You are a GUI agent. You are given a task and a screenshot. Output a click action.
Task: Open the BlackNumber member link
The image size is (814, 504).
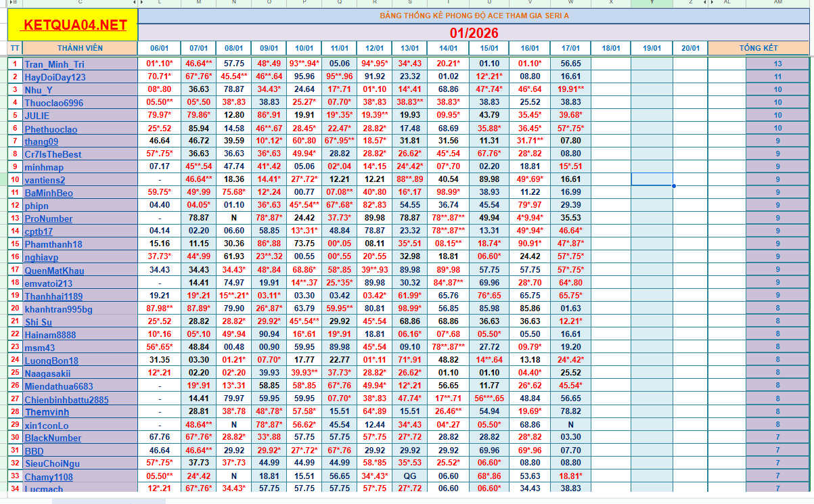(53, 438)
